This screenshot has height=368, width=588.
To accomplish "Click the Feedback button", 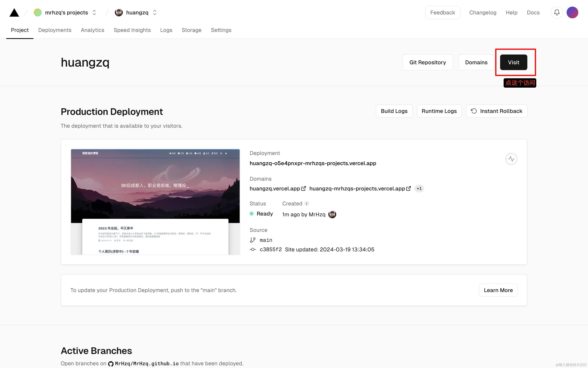I will pos(442,12).
